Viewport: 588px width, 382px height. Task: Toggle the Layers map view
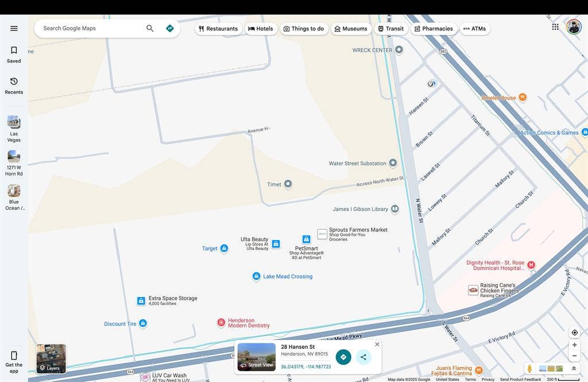(x=51, y=359)
